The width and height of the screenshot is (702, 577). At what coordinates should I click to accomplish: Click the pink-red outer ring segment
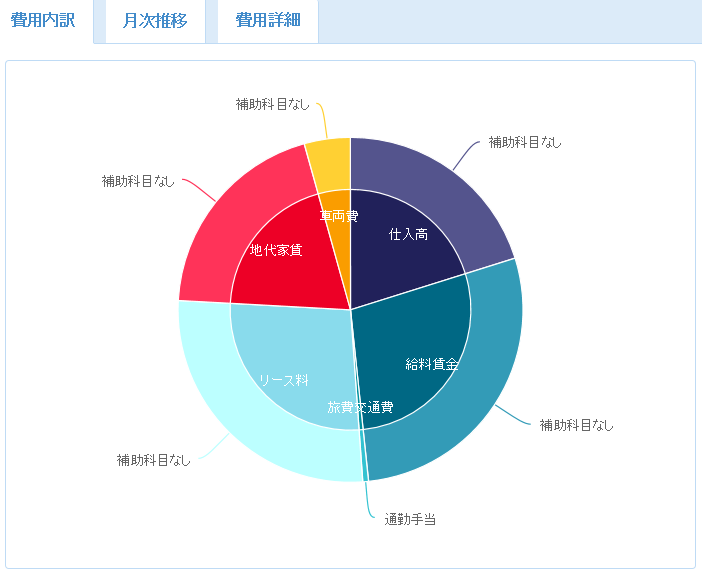[237, 219]
